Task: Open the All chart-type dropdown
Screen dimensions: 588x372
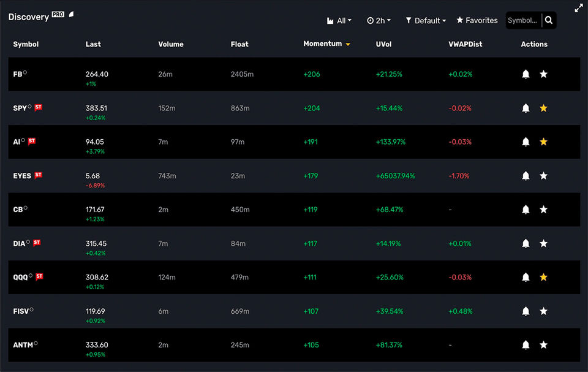Action: coord(339,21)
